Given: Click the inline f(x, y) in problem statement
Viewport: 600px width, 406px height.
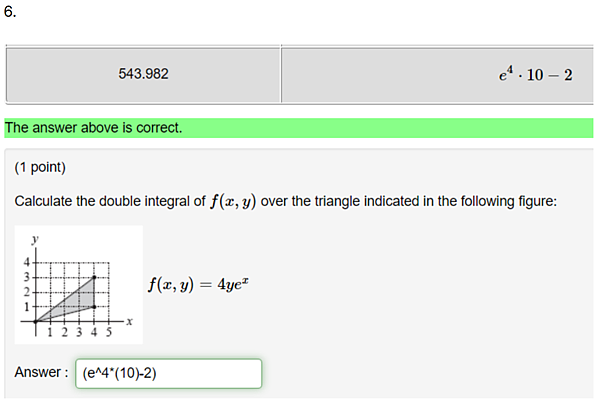Looking at the screenshot, I should click(x=233, y=201).
